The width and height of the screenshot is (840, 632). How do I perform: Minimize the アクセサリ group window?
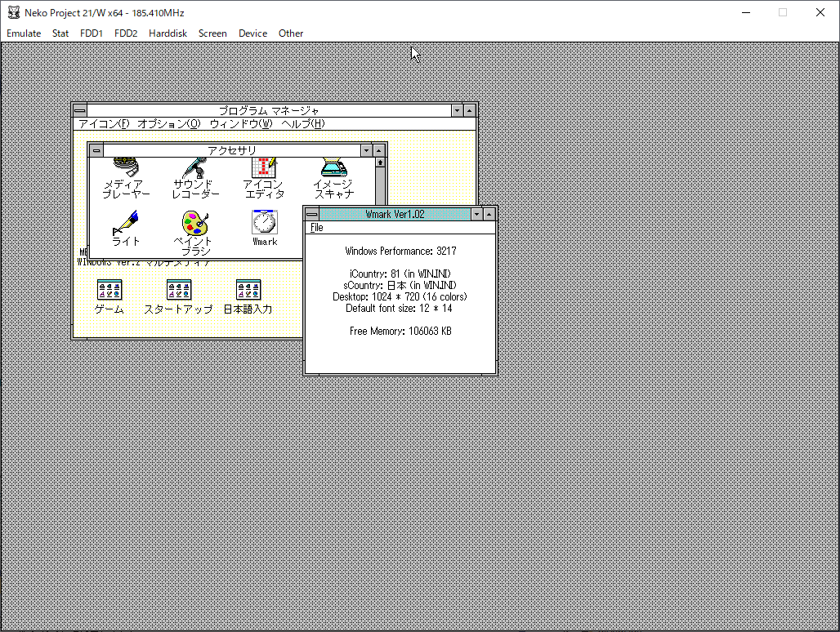[x=366, y=150]
